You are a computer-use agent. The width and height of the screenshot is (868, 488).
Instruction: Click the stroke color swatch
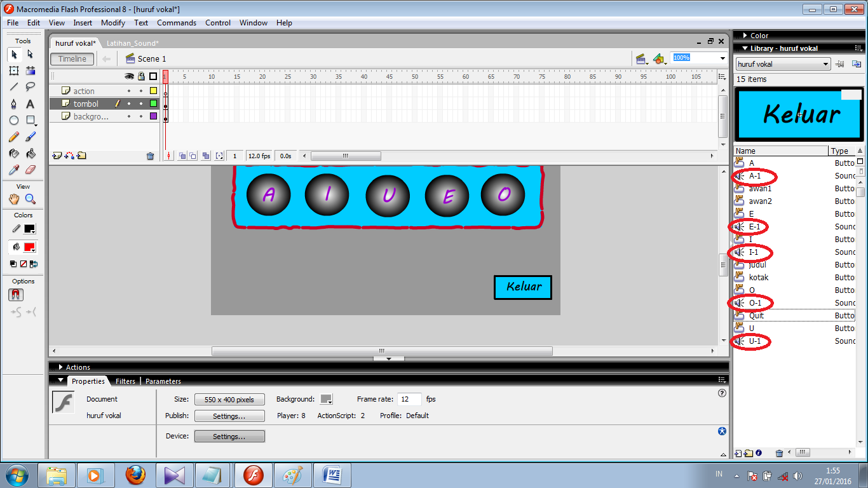coord(30,229)
